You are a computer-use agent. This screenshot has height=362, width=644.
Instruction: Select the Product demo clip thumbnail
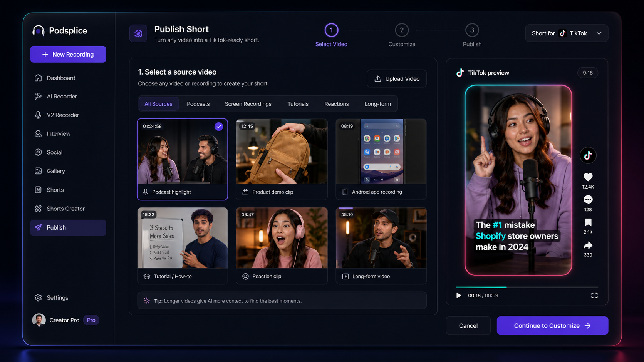[282, 152]
